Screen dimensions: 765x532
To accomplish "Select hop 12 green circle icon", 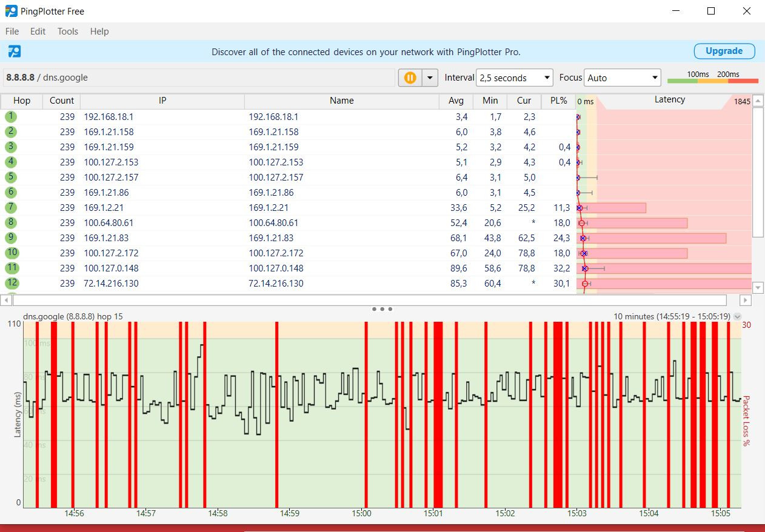I will point(12,283).
